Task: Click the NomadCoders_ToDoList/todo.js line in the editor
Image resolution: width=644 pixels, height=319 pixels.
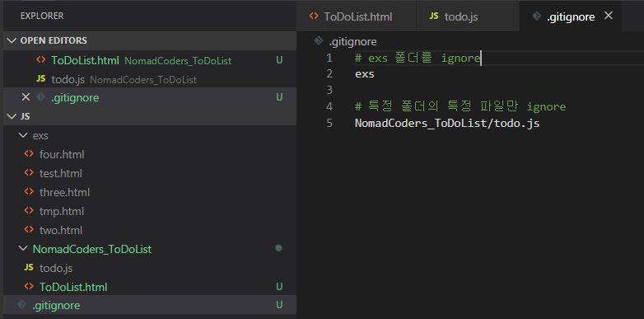Action: (447, 124)
